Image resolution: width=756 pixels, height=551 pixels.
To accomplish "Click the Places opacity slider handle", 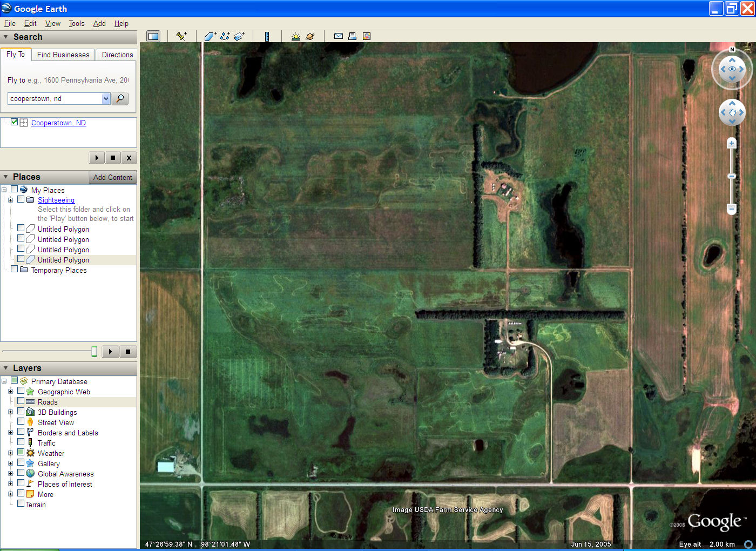I will tap(94, 352).
